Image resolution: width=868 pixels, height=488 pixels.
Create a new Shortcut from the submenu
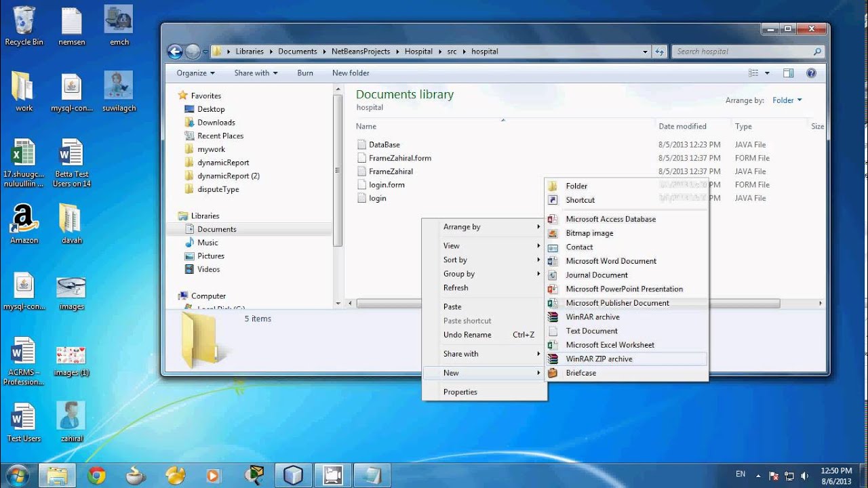[x=627, y=200]
